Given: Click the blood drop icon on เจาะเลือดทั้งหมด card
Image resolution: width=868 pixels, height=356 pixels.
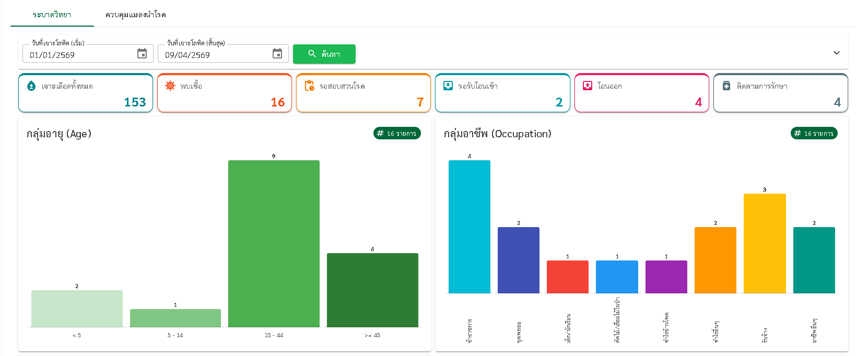Looking at the screenshot, I should pyautogui.click(x=31, y=86).
